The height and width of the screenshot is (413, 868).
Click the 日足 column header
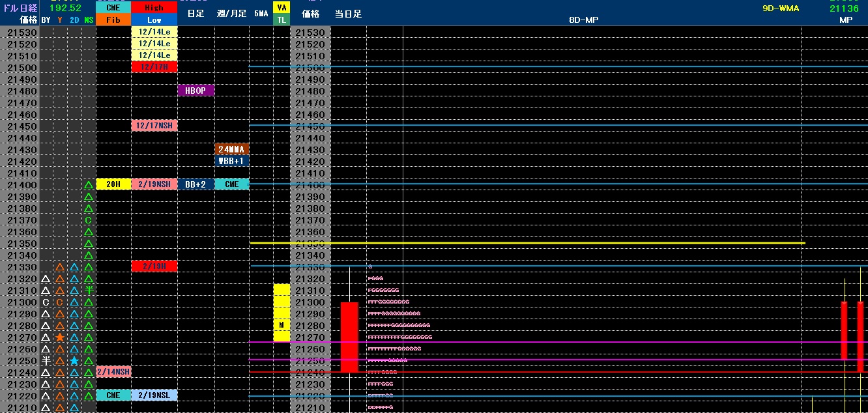[195, 13]
